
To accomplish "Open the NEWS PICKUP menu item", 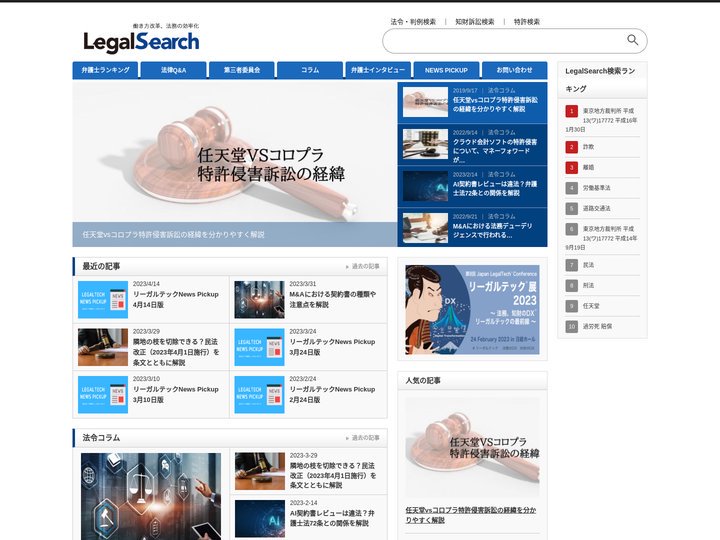I will click(x=446, y=70).
